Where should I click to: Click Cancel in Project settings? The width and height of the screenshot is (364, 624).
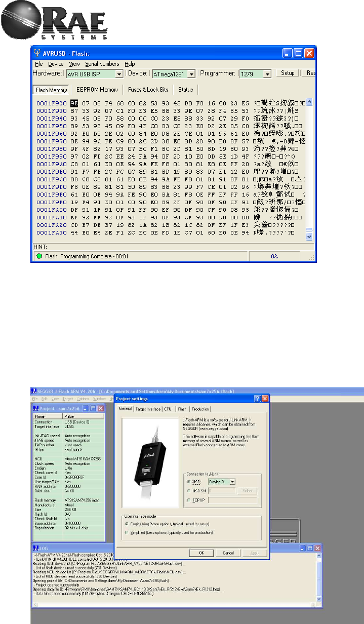click(x=228, y=553)
